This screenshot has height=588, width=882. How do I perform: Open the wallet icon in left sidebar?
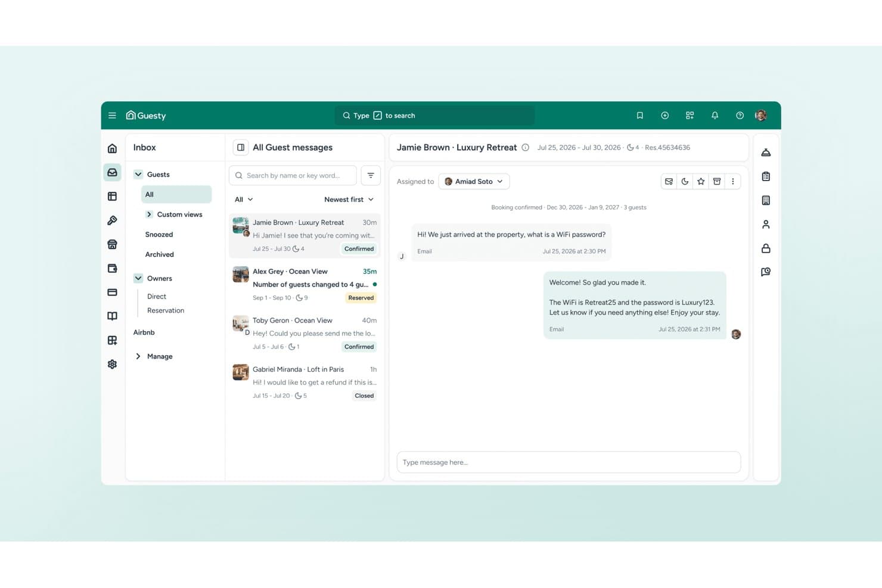click(x=112, y=268)
